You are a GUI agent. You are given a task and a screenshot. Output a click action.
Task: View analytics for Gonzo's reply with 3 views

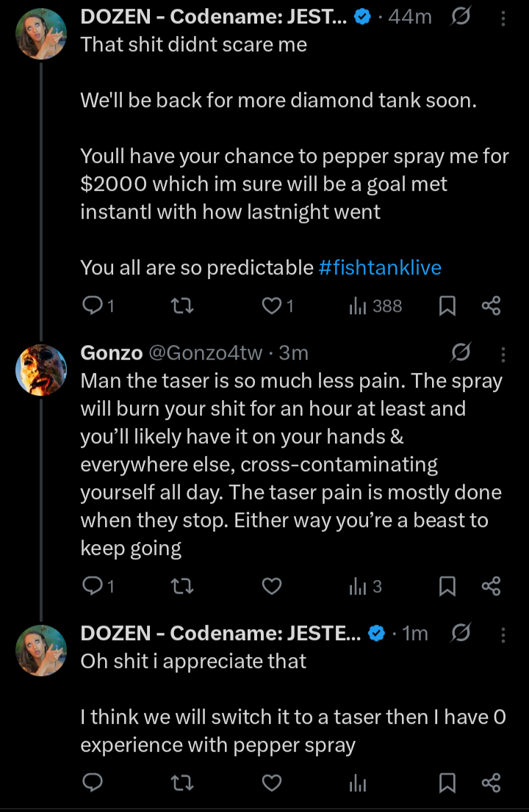(x=366, y=586)
